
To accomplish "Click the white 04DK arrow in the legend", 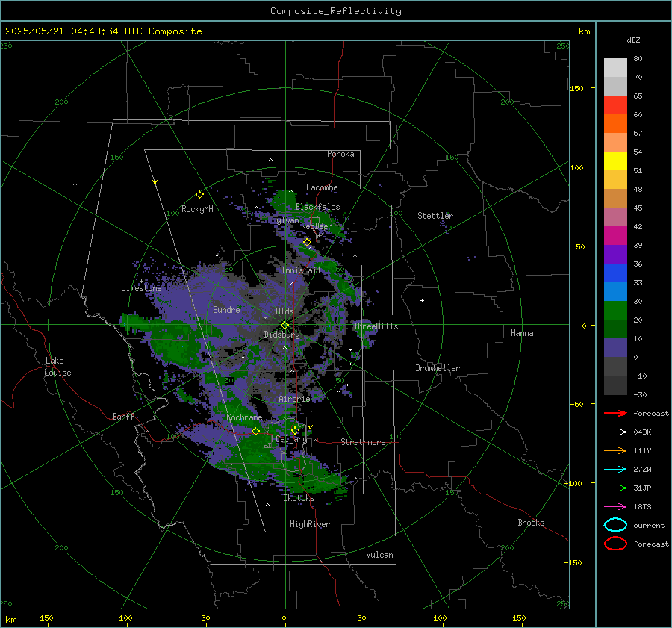I will [x=615, y=432].
